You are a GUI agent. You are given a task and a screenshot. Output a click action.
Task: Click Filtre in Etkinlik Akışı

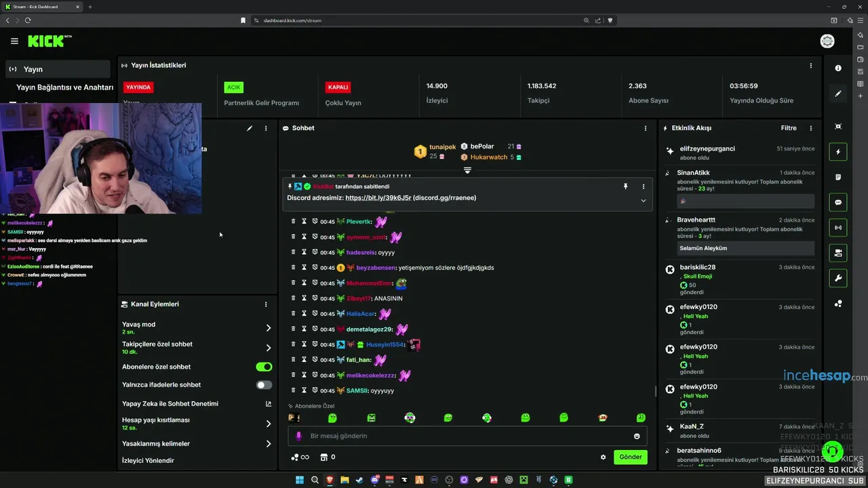(x=788, y=128)
